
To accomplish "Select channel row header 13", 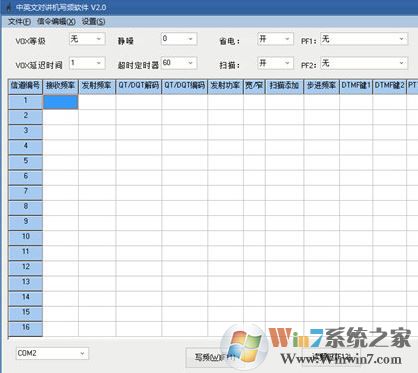I will [25, 283].
